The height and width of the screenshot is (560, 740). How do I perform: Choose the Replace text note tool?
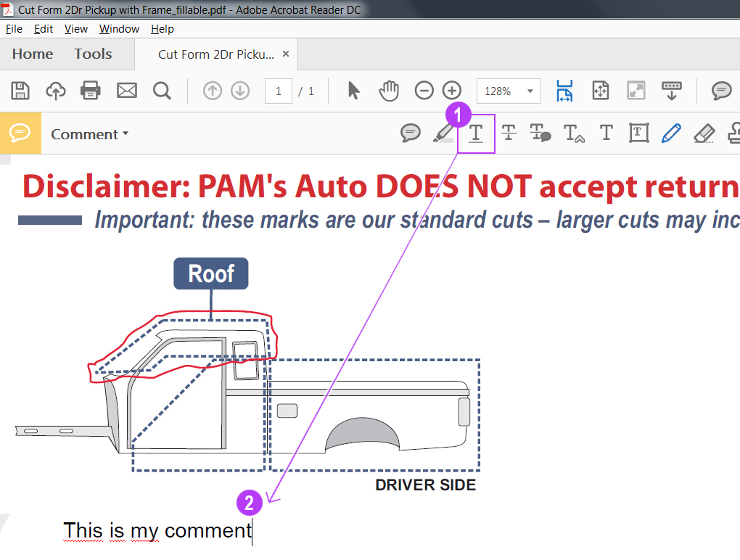click(540, 133)
